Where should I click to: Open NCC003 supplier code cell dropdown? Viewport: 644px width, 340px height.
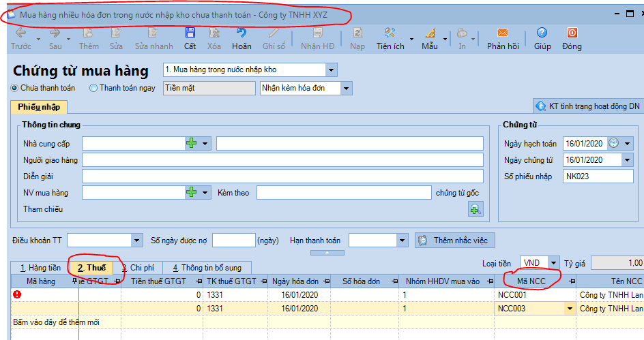pyautogui.click(x=570, y=309)
